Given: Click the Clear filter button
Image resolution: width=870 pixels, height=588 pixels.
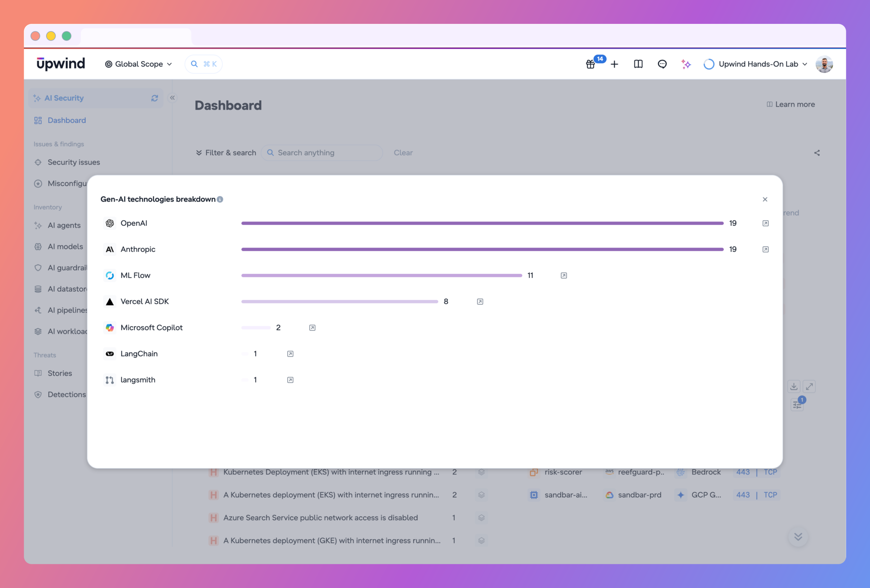Looking at the screenshot, I should 403,153.
